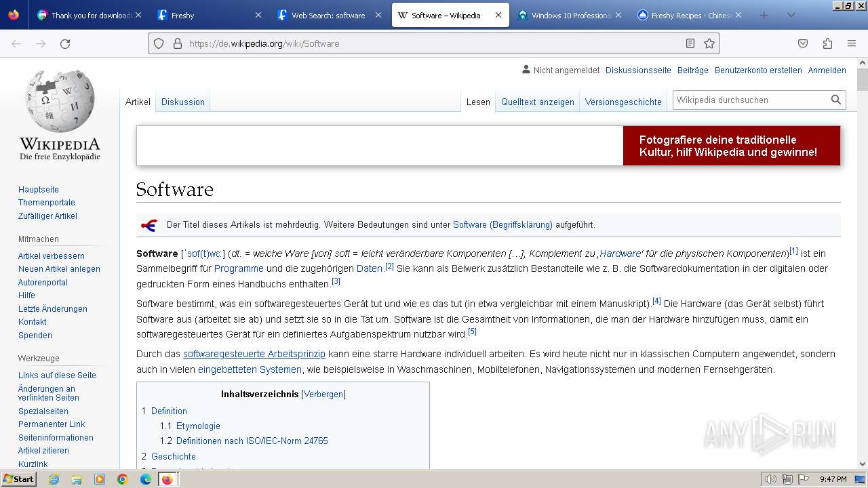The image size is (868, 488).
Task: Open 'Links auf diese Seite' link
Action: coord(57,375)
